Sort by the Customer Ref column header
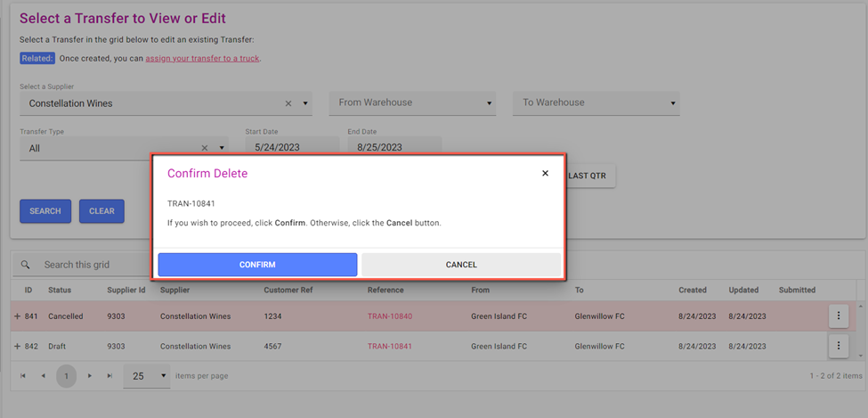 click(288, 290)
